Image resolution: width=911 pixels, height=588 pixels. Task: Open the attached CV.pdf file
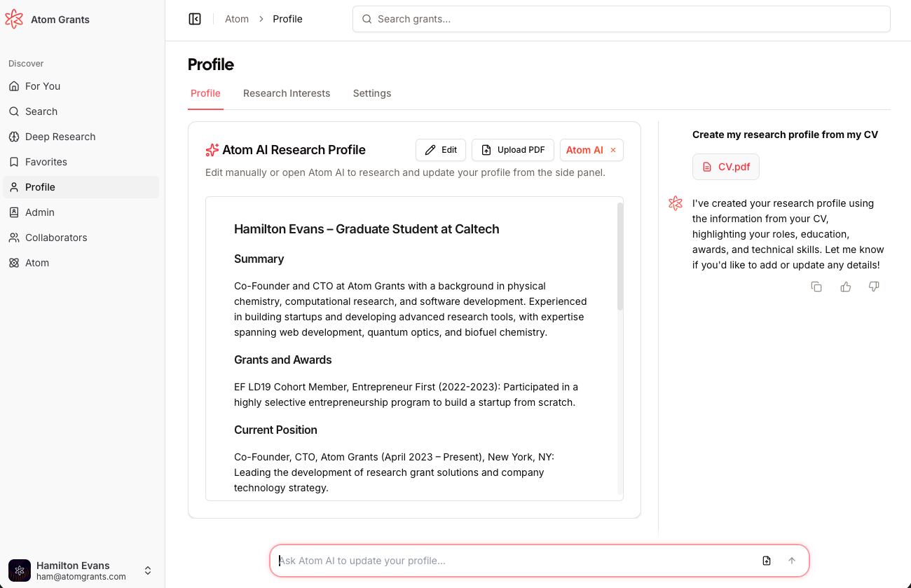pyautogui.click(x=726, y=167)
